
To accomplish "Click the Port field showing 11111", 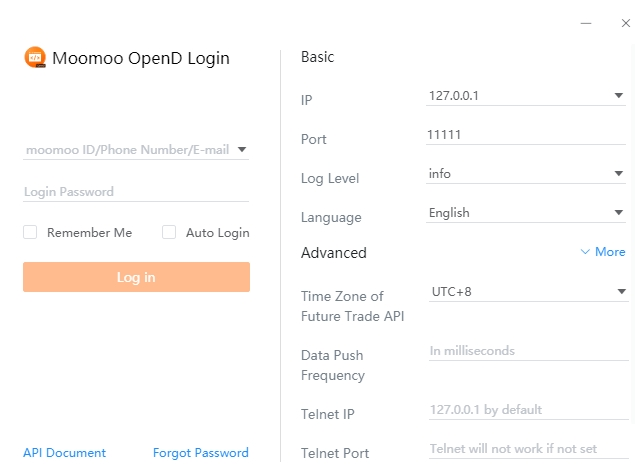I will point(525,134).
